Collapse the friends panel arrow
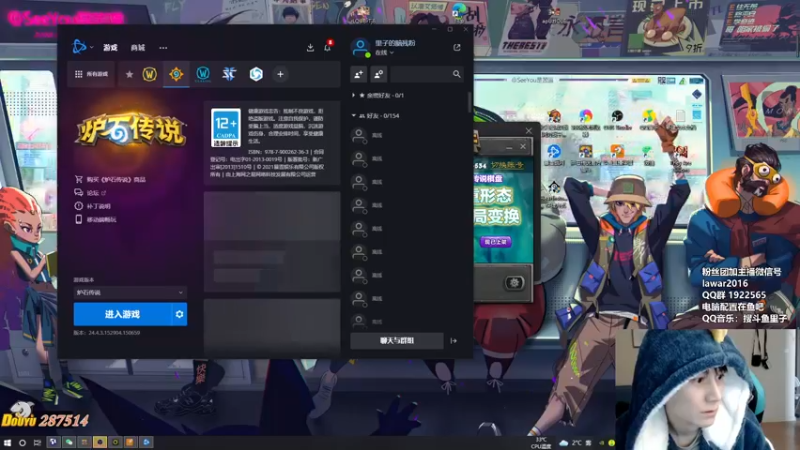 pyautogui.click(x=454, y=340)
